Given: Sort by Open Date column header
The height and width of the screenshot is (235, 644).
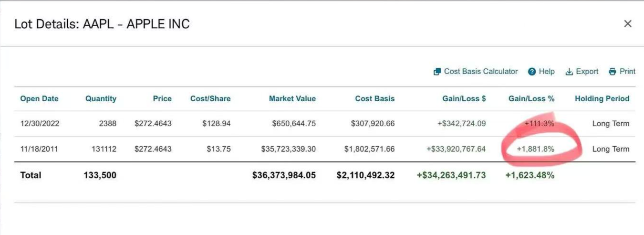Looking at the screenshot, I should pyautogui.click(x=39, y=99).
